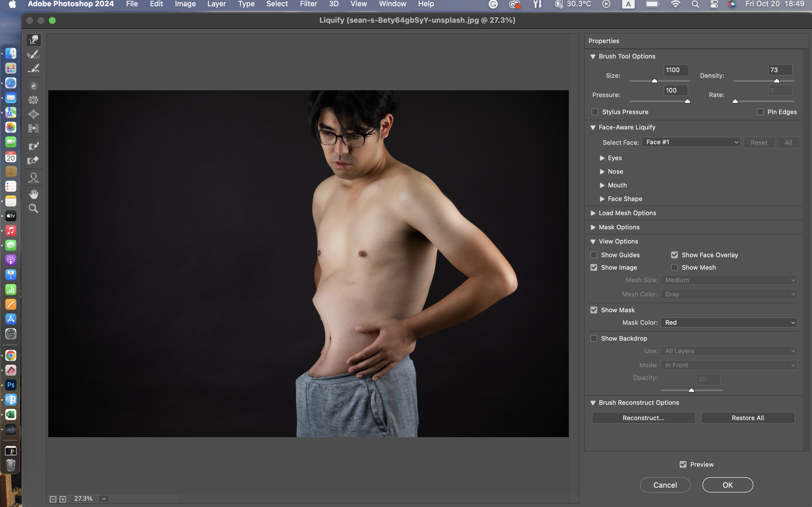Select the Forward Warp tool
Screen dimensions: 812x507
pyautogui.click(x=34, y=40)
